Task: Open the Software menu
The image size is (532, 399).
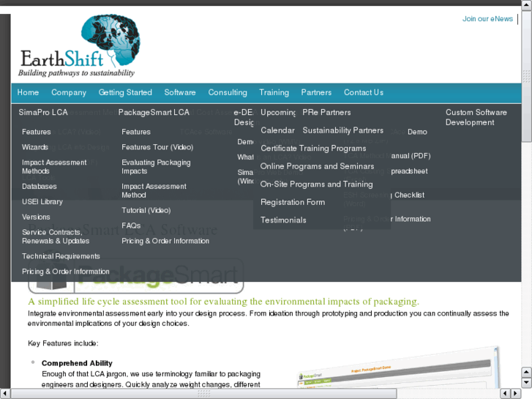Action: pos(180,92)
